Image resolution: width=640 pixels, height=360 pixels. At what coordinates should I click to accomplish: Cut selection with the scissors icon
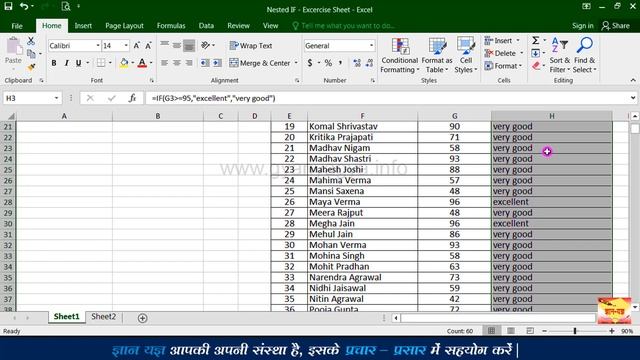point(31,41)
